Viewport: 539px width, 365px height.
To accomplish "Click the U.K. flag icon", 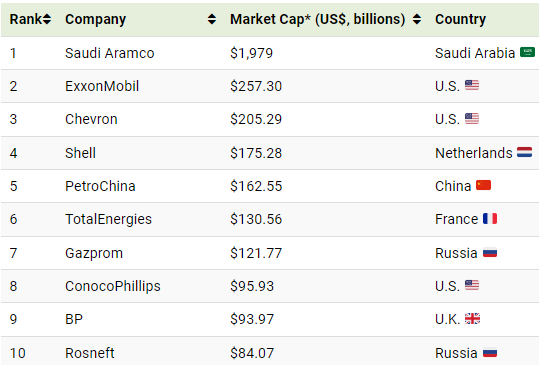I will [x=472, y=319].
